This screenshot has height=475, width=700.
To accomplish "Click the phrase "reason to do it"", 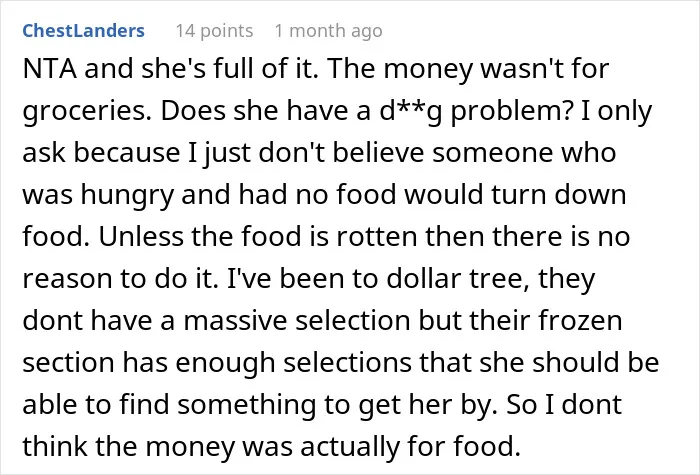I will point(120,279).
